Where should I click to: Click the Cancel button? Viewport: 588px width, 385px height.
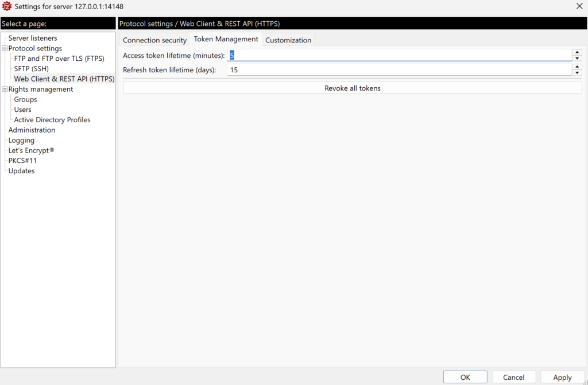point(513,377)
